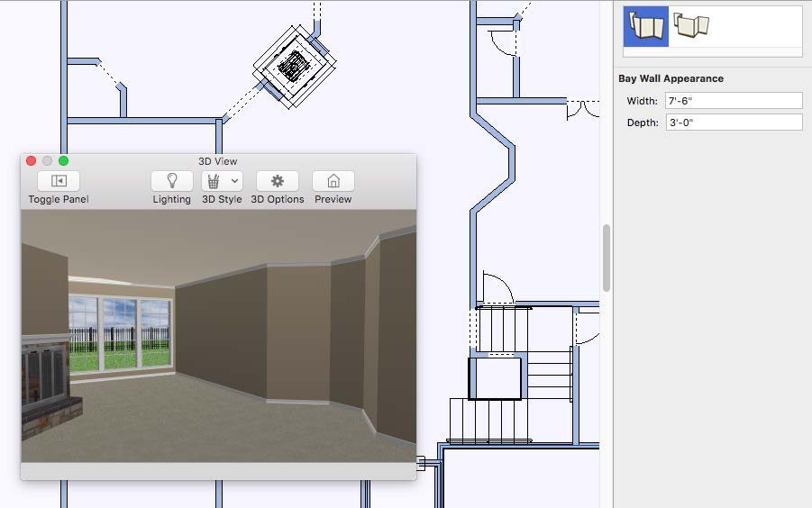
Task: Click the vertical scrollbar beside the floor plan
Action: click(x=607, y=259)
